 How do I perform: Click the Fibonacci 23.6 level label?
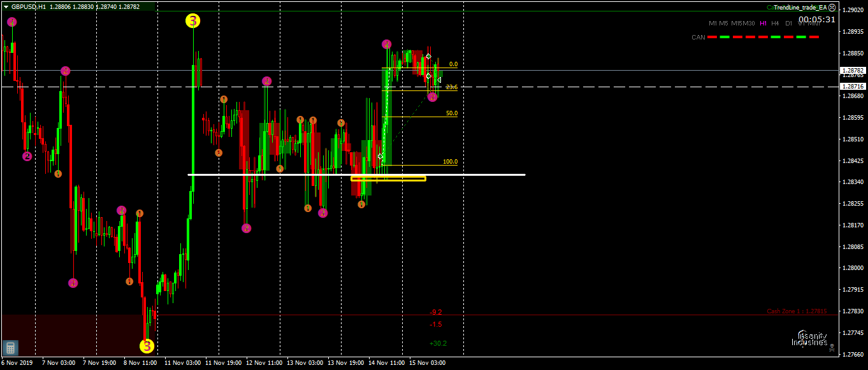(451, 87)
